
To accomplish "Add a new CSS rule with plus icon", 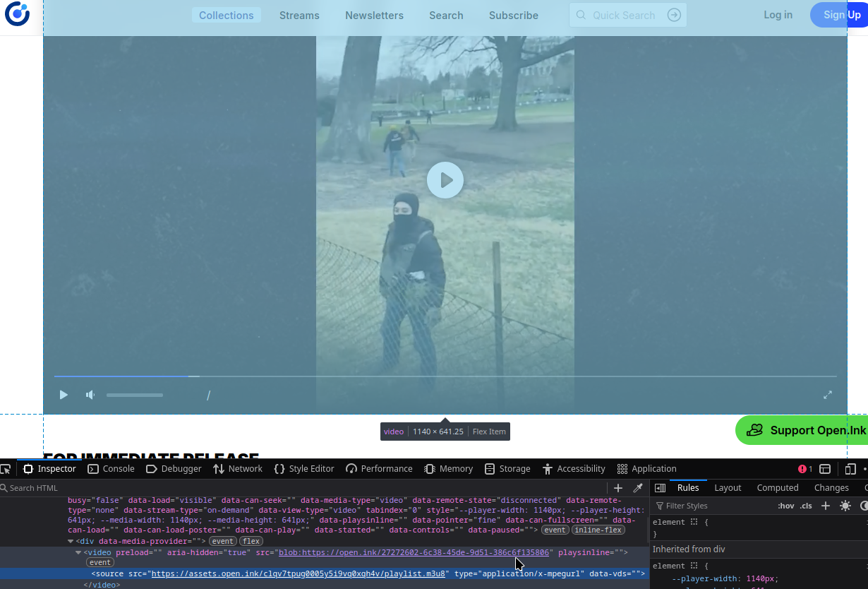I will [825, 506].
